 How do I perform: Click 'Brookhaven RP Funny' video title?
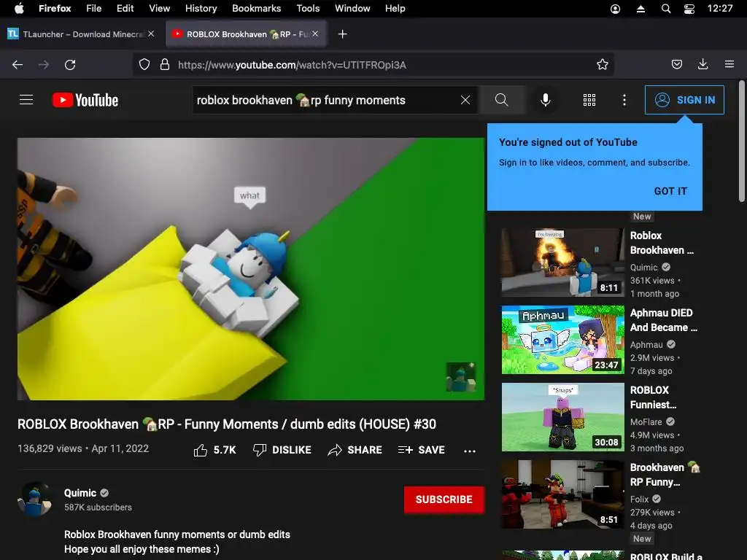pos(665,475)
